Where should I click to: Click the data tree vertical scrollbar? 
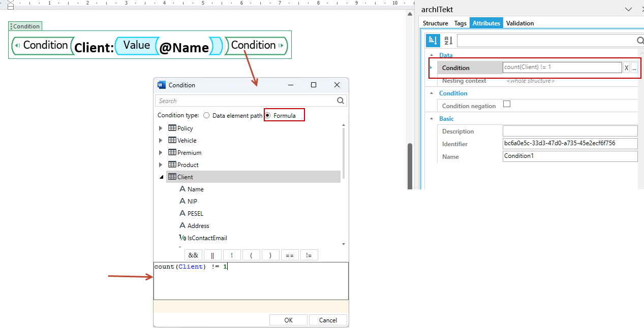point(344,152)
